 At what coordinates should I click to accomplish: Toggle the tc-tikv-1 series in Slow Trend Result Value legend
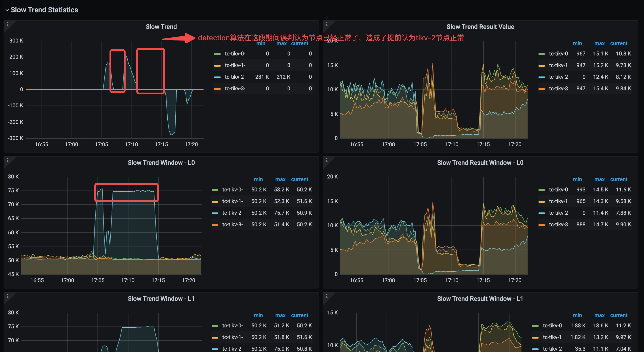click(558, 65)
